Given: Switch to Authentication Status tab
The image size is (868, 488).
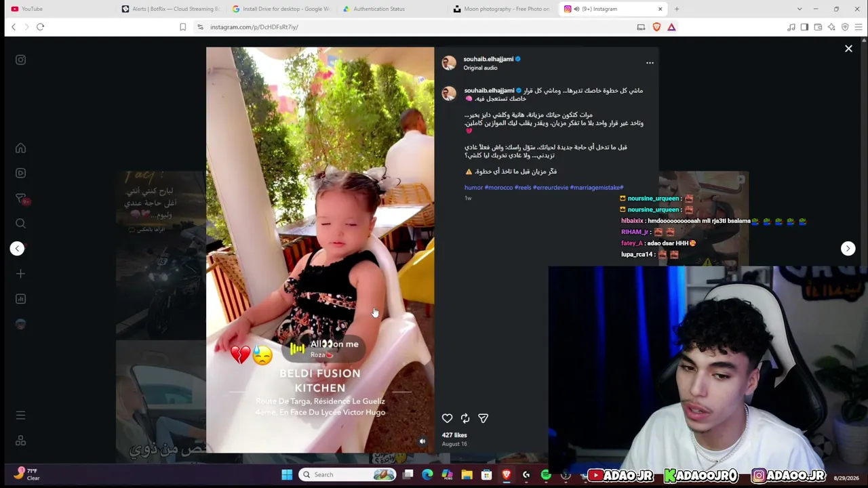Looking at the screenshot, I should [x=391, y=9].
